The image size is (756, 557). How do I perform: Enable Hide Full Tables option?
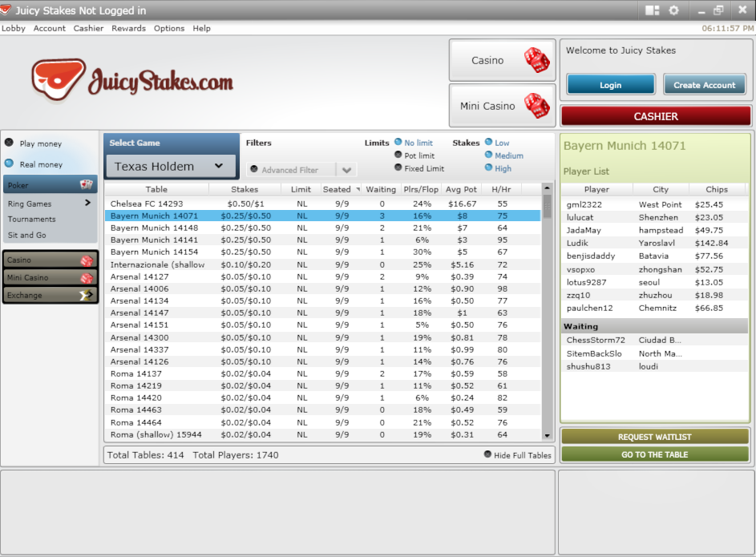[x=487, y=454]
